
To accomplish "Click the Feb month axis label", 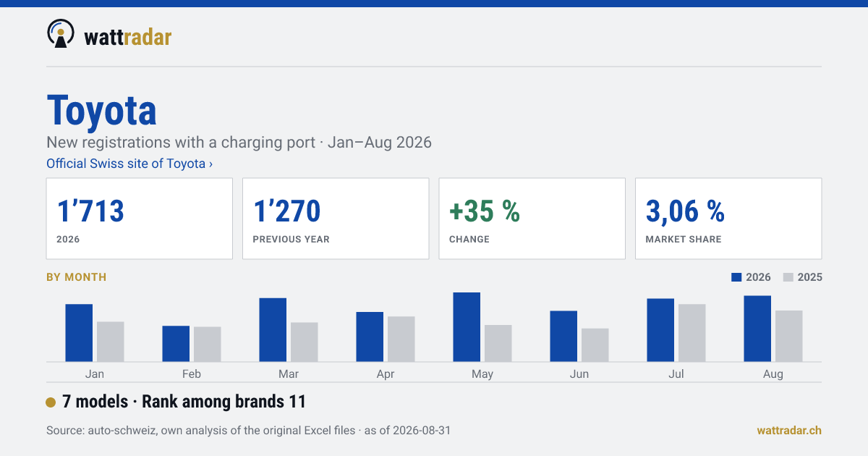I will click(x=192, y=374).
